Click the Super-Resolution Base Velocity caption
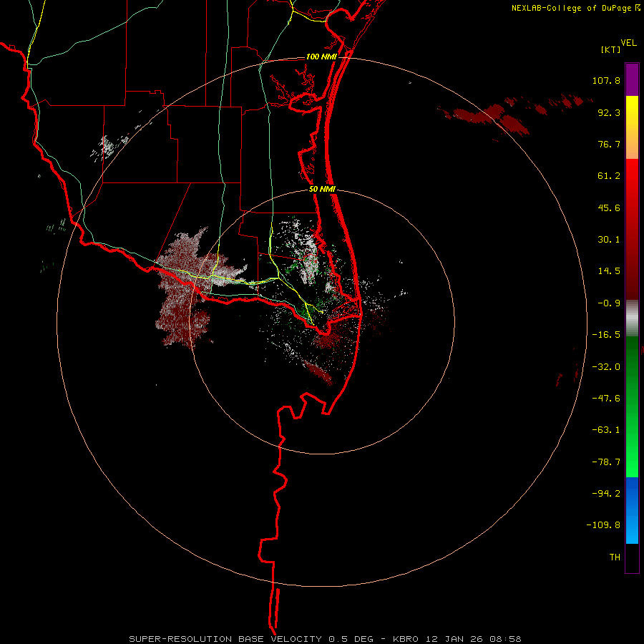Image resolution: width=644 pixels, height=644 pixels. (325, 639)
